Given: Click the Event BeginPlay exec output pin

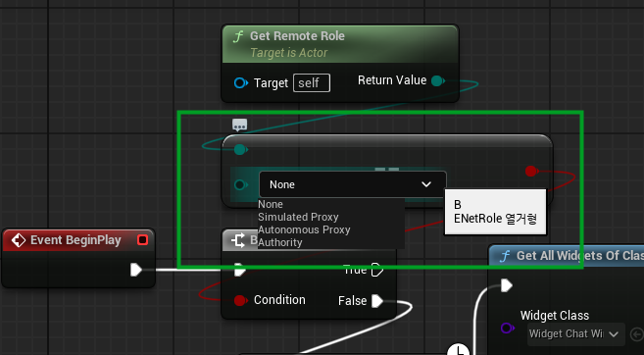Looking at the screenshot, I should tap(136, 270).
